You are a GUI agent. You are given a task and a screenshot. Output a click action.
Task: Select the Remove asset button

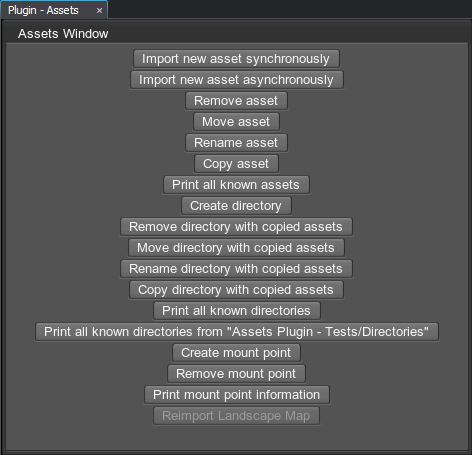(236, 101)
